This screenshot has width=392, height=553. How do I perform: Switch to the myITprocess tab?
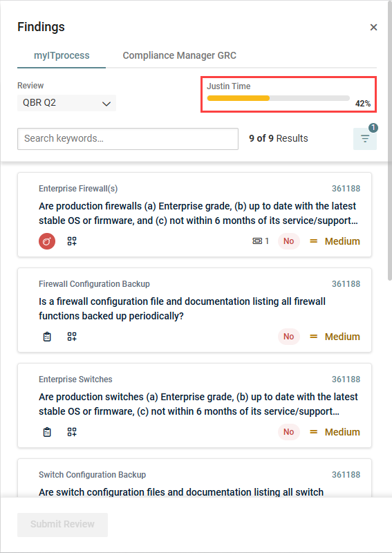[62, 56]
